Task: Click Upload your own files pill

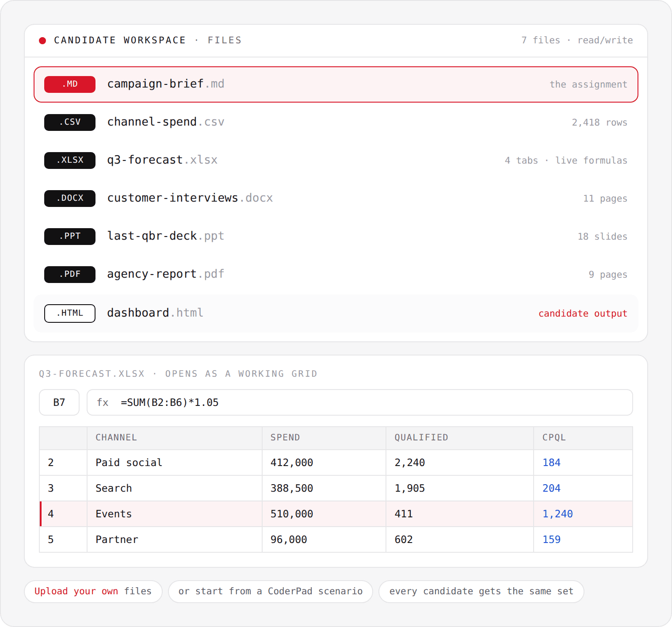Action: [x=93, y=592]
